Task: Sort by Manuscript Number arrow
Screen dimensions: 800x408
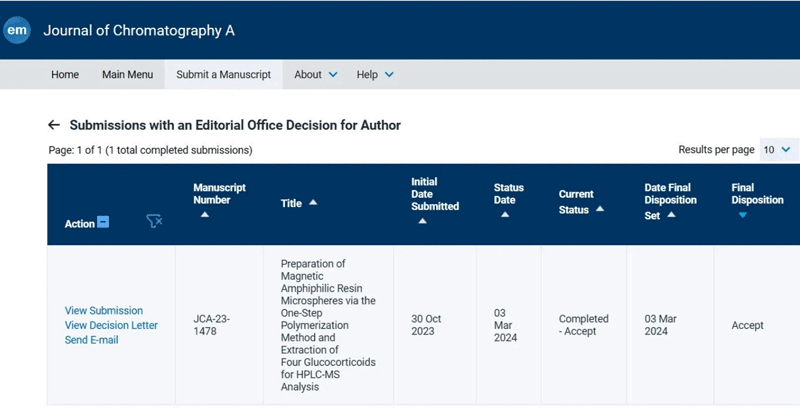Action: (x=204, y=215)
